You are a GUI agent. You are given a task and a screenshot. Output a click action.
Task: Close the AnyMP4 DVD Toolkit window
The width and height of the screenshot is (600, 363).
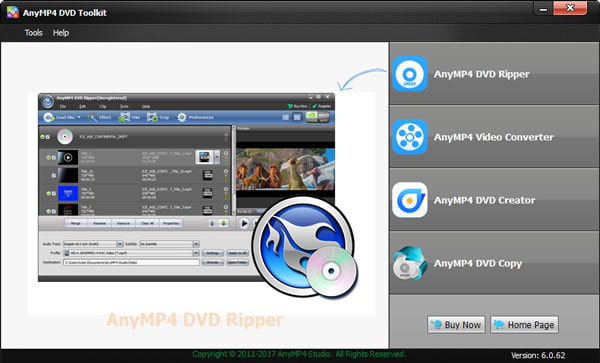click(x=570, y=8)
